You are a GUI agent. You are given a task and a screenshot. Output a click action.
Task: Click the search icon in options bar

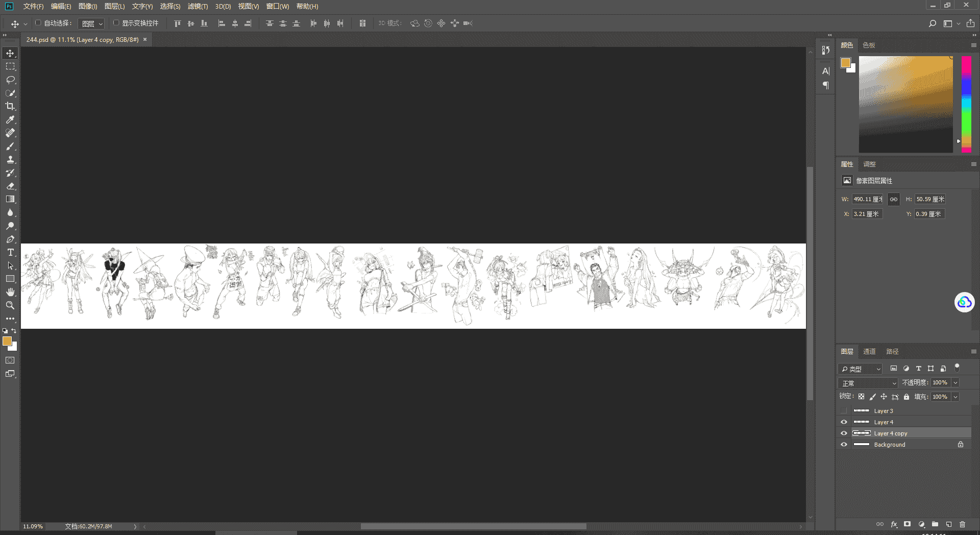point(933,23)
